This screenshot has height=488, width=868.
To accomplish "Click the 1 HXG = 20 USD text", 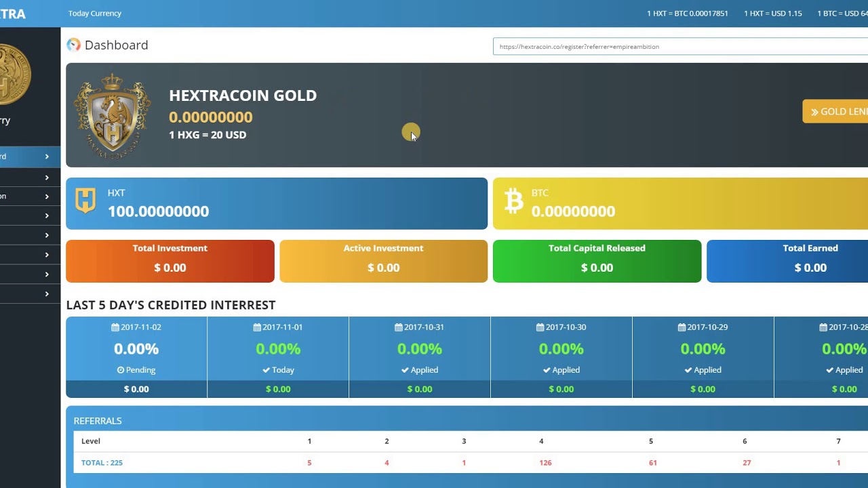I will click(x=208, y=135).
